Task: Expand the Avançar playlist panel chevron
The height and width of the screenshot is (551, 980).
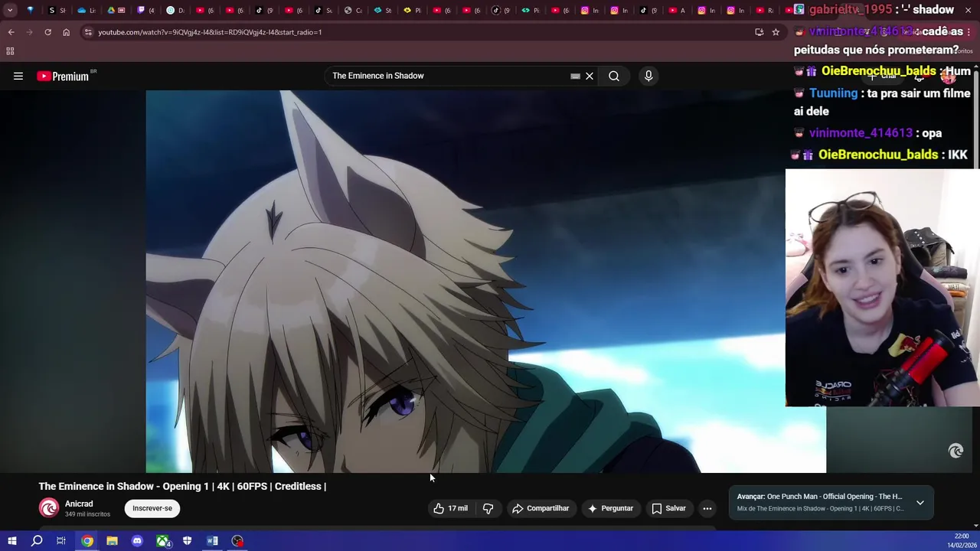Action: click(920, 503)
